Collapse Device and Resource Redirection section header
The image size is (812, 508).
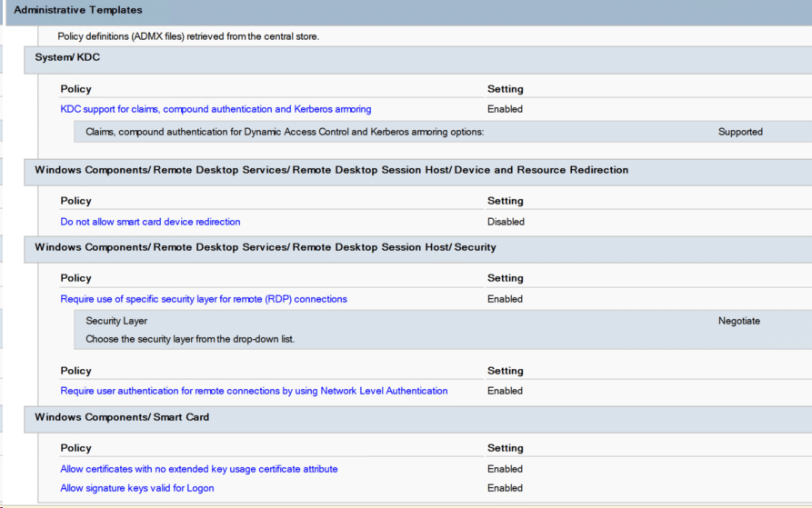[x=331, y=170]
